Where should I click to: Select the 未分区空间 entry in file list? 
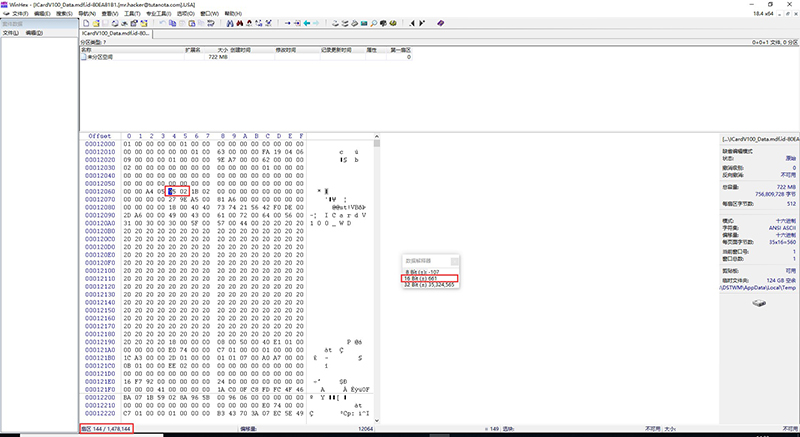pos(100,57)
